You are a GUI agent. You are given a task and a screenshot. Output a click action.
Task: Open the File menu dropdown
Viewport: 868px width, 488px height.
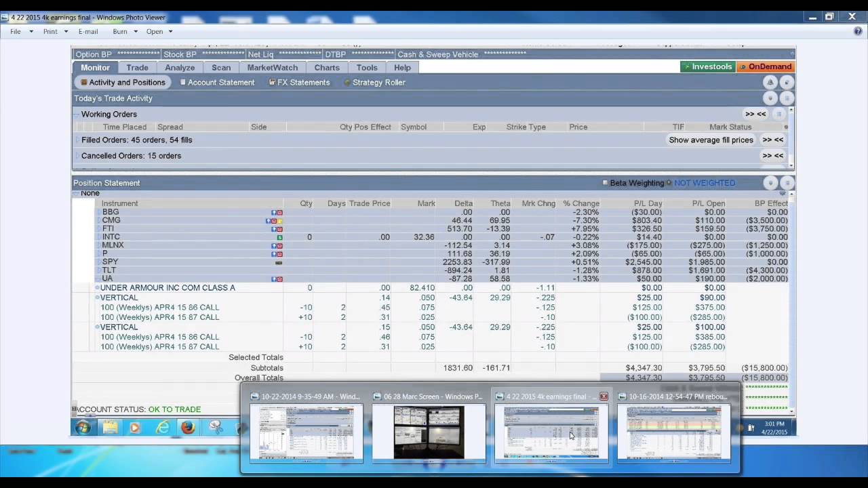22,31
